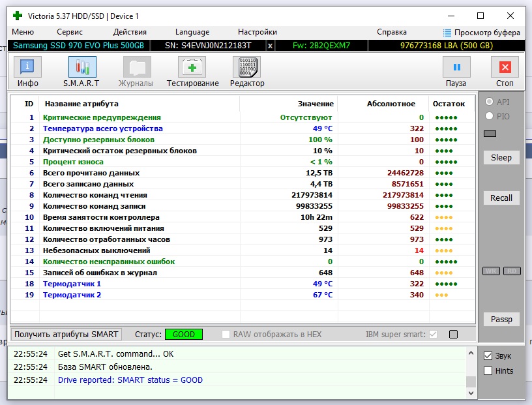Enable the Hints checkbox
532x405 pixels.
pyautogui.click(x=488, y=371)
